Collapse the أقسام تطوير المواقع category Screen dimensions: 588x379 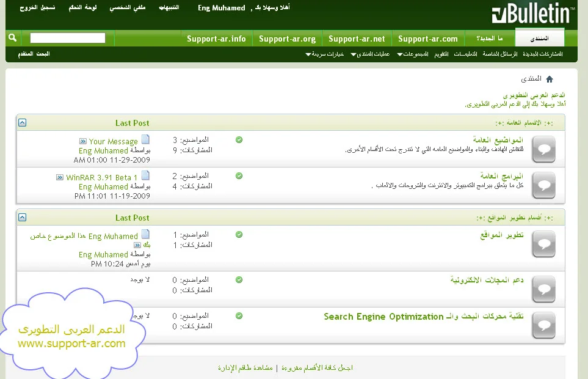click(x=23, y=218)
